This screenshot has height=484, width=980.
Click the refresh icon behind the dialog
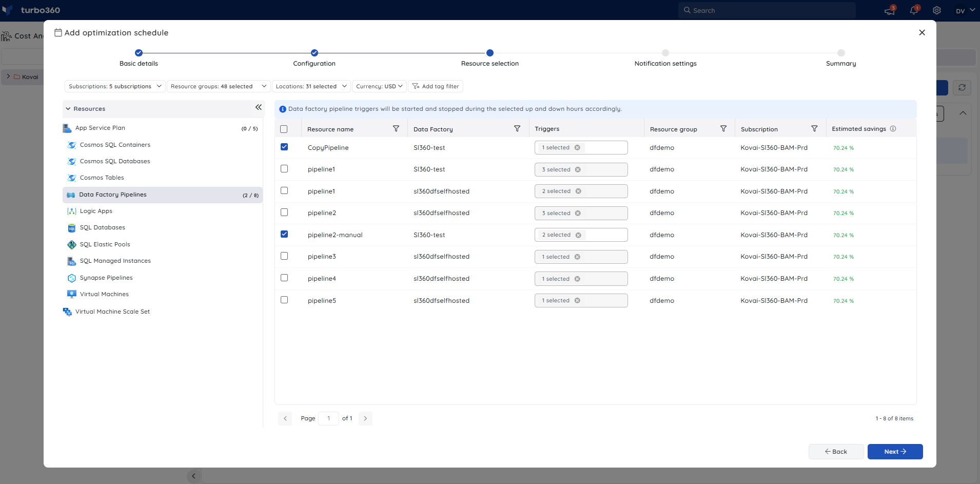point(962,88)
